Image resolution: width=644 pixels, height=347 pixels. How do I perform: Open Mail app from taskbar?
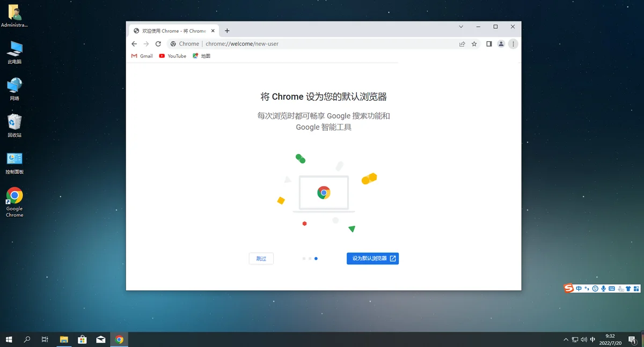[101, 339]
